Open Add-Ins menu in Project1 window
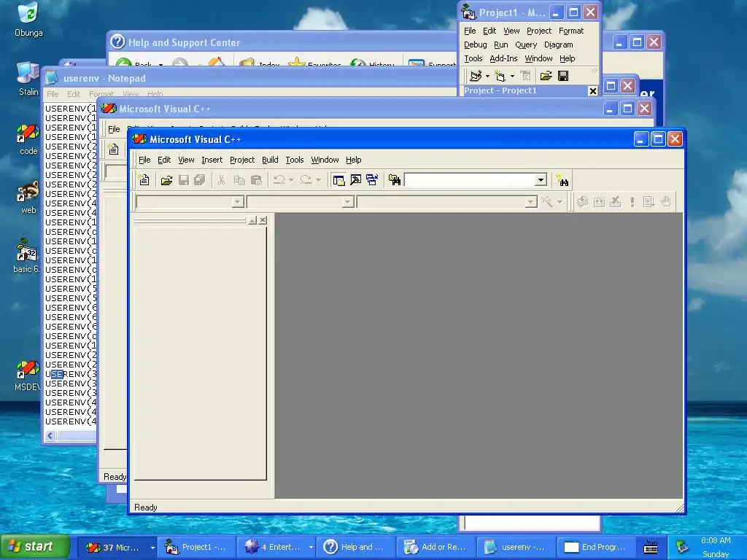Image resolution: width=747 pixels, height=560 pixels. (503, 58)
